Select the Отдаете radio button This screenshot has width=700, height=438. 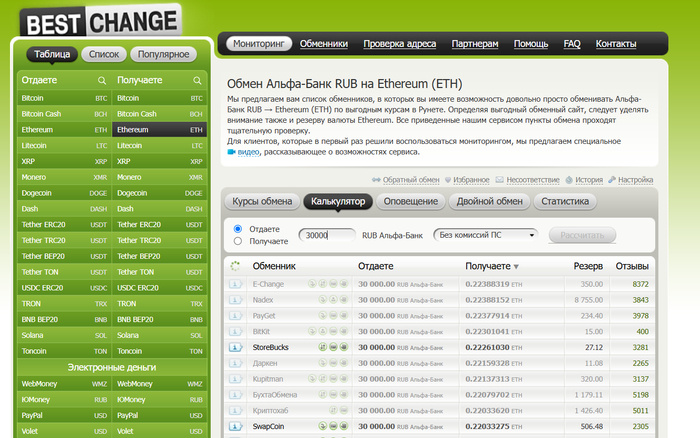pyautogui.click(x=238, y=229)
